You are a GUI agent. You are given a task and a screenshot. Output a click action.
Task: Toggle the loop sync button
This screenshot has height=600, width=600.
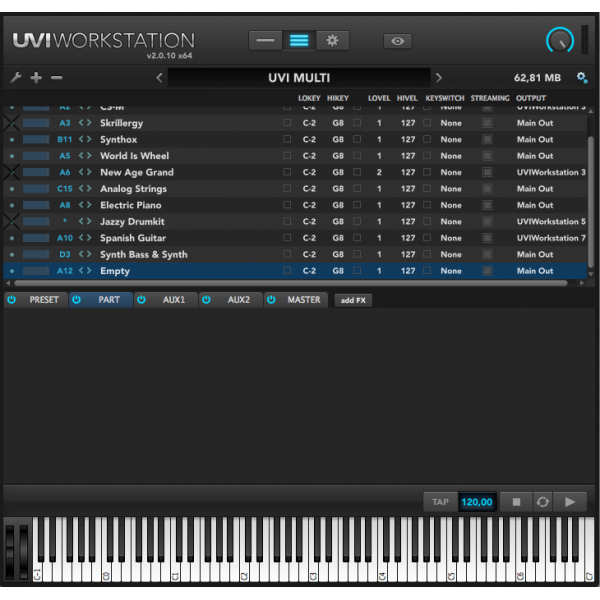coord(543,502)
